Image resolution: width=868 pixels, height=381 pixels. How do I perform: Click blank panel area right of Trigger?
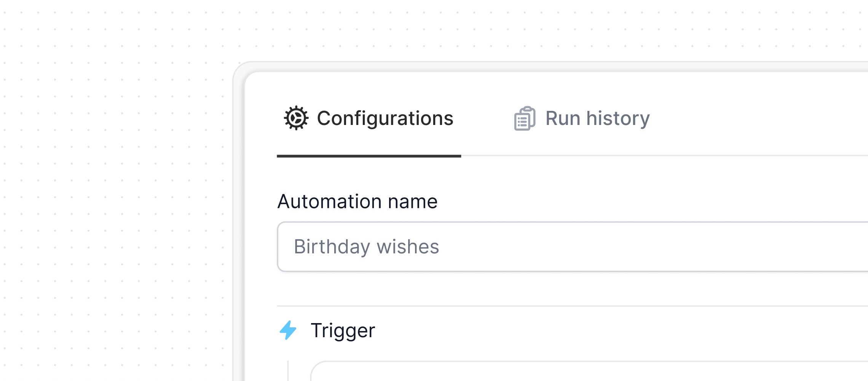[609, 330]
